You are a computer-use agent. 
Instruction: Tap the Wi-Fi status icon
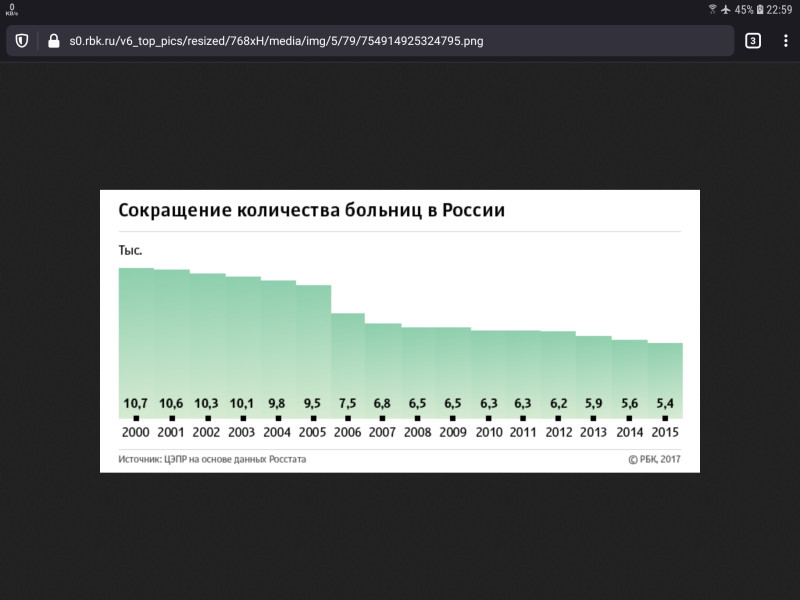point(713,9)
